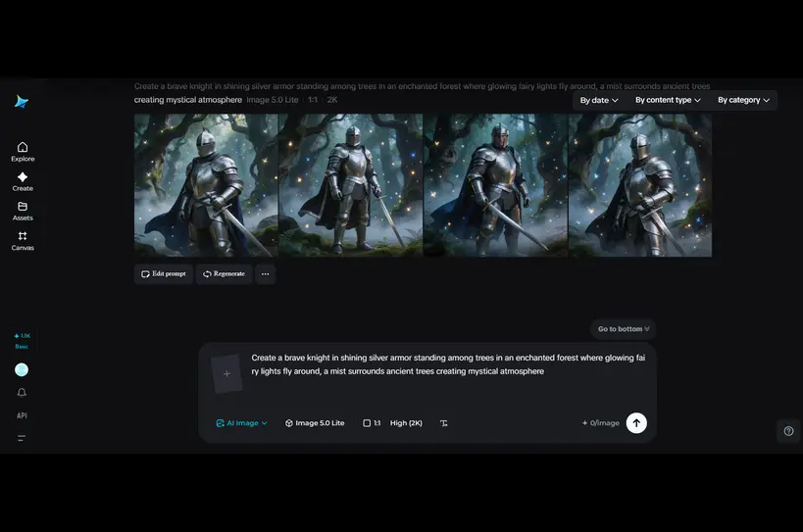Open the second knight image thumbnail
The height and width of the screenshot is (532, 803).
[351, 185]
